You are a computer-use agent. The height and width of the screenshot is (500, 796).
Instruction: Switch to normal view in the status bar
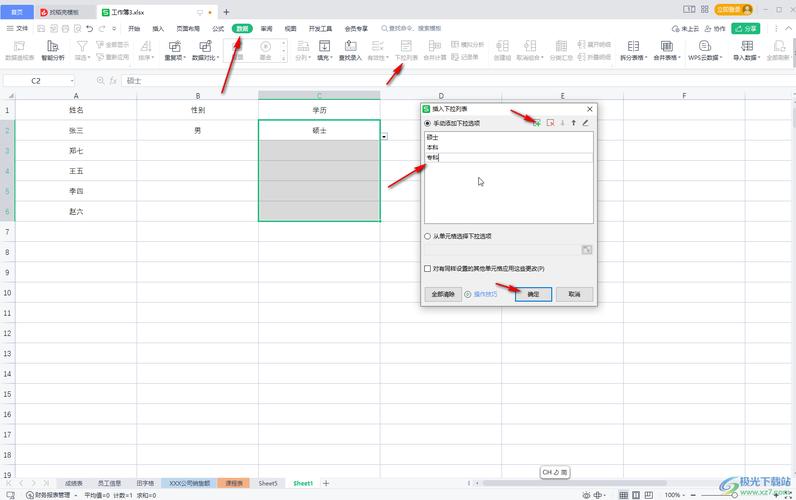[x=623, y=495]
